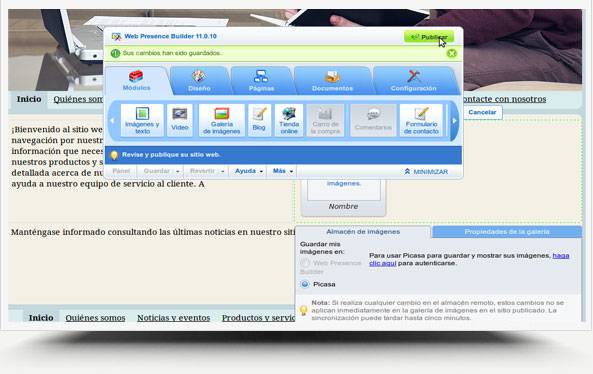The height and width of the screenshot is (374, 593).
Task: Select the Imágenes y texto module
Action: pyautogui.click(x=142, y=120)
